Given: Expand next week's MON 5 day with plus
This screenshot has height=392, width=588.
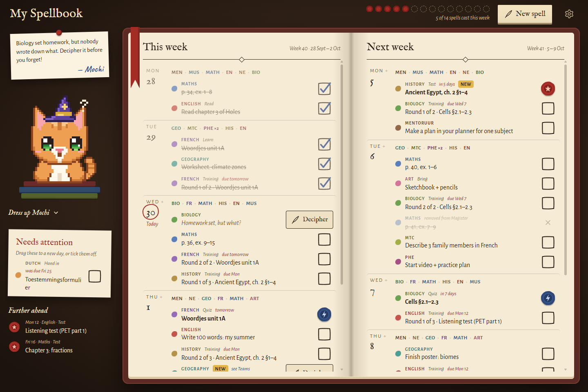Looking at the screenshot, I should pos(386,71).
